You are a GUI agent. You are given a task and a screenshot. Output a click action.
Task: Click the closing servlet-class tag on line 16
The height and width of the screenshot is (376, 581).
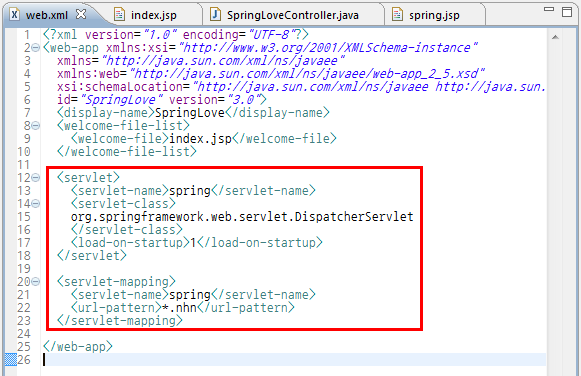(x=127, y=230)
